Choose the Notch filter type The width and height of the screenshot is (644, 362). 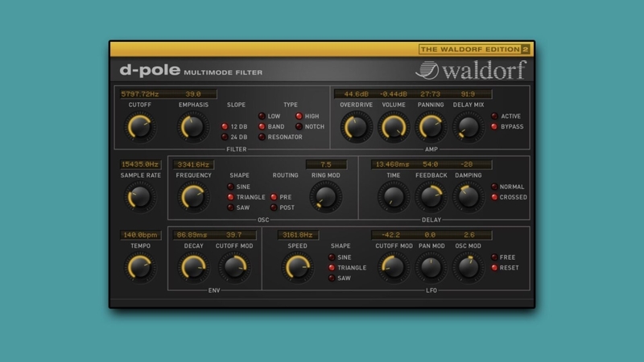point(299,126)
